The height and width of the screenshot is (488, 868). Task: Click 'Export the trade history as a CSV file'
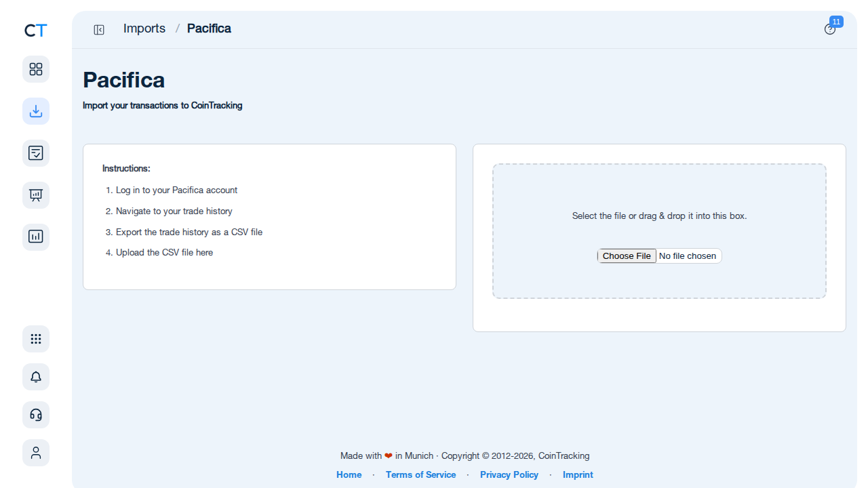click(x=189, y=232)
